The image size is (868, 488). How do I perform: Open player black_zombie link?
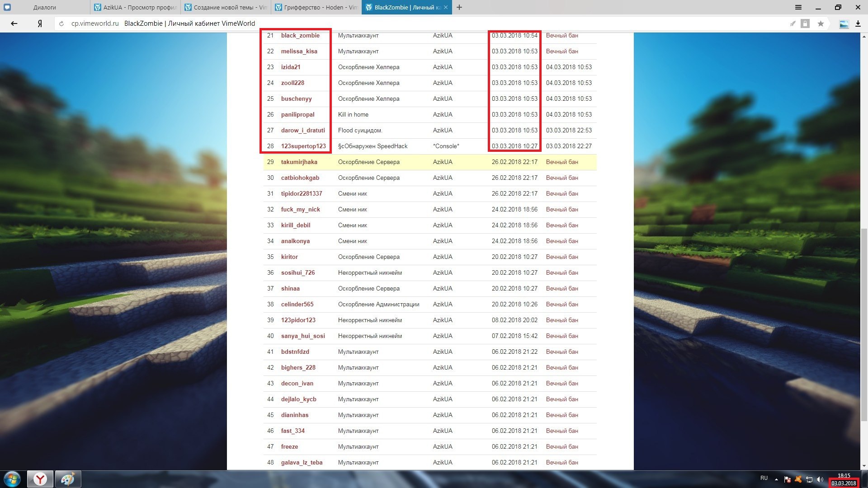tap(300, 35)
